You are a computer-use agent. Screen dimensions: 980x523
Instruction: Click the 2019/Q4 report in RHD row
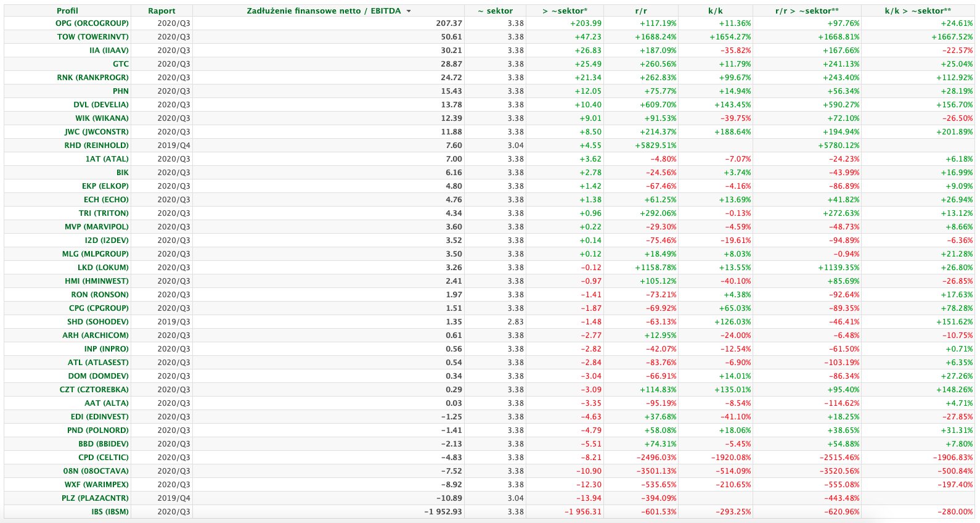(x=174, y=145)
